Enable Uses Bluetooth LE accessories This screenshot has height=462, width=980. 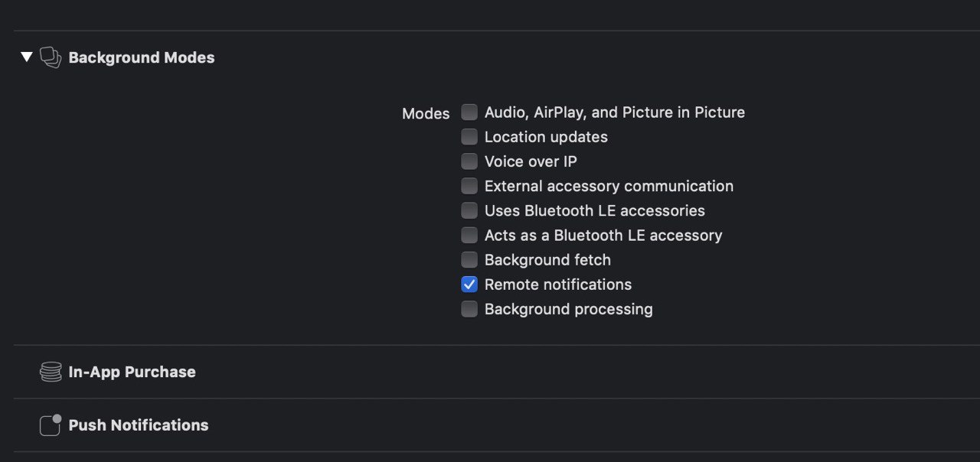[x=469, y=210]
